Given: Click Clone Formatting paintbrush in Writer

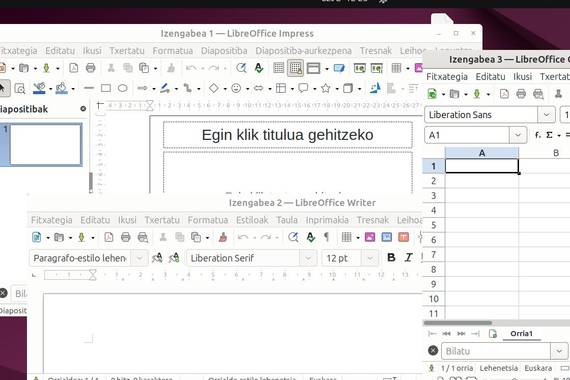Looking at the screenshot, I should point(223,237).
